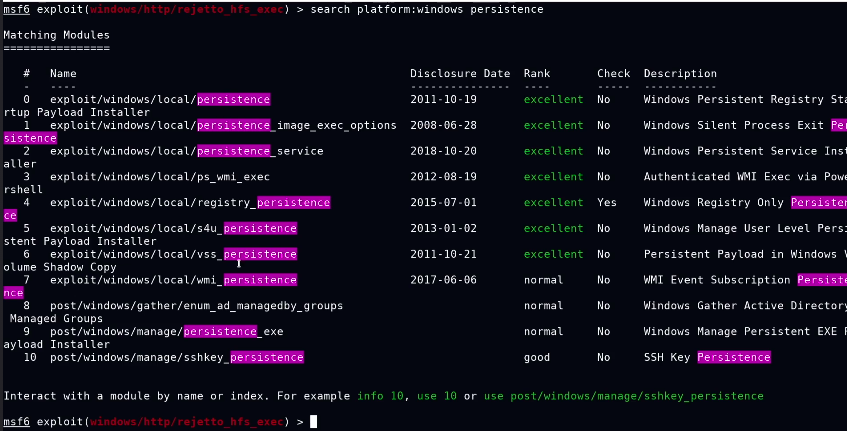
Task: Select the post/windows/manage/persistence_exe module
Action: click(x=166, y=331)
